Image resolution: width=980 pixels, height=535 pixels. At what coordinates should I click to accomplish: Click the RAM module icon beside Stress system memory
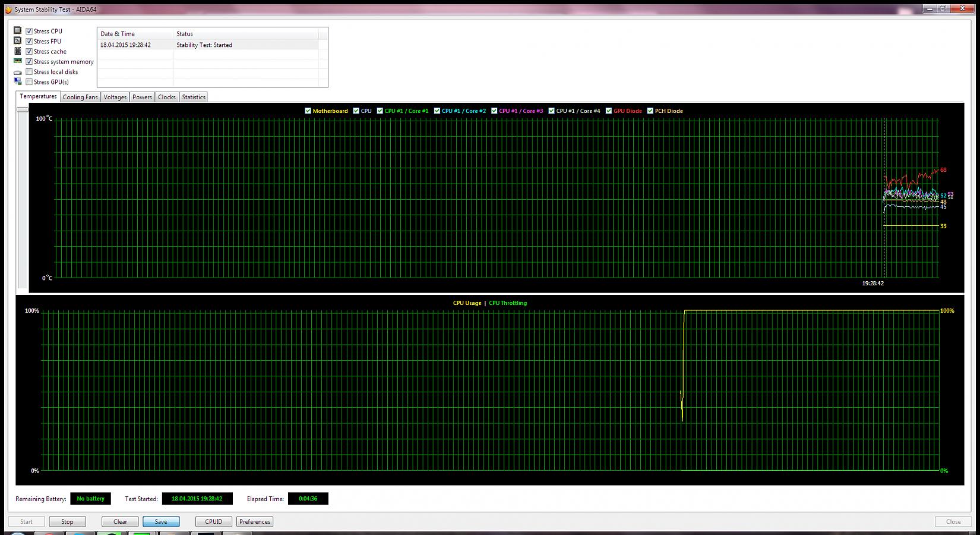tap(18, 61)
